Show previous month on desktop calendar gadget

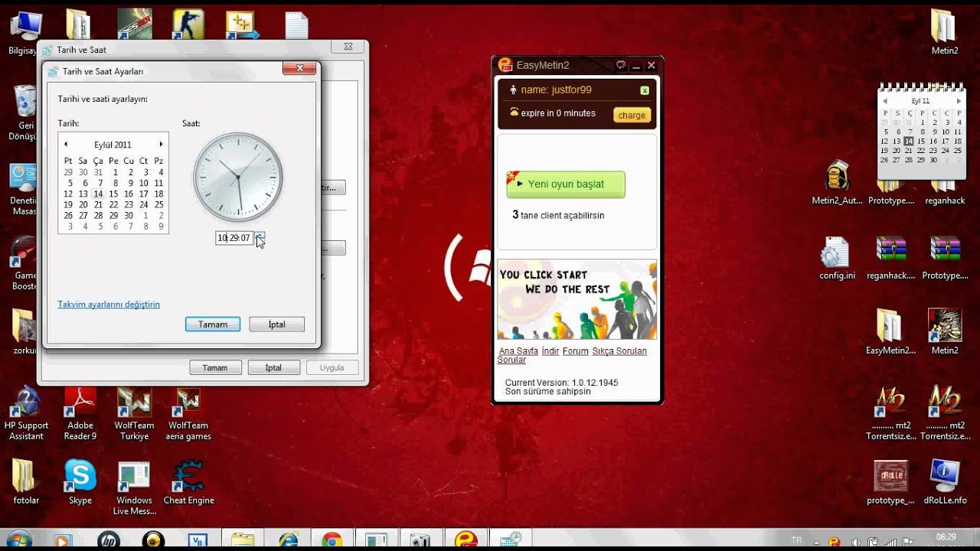click(x=885, y=101)
